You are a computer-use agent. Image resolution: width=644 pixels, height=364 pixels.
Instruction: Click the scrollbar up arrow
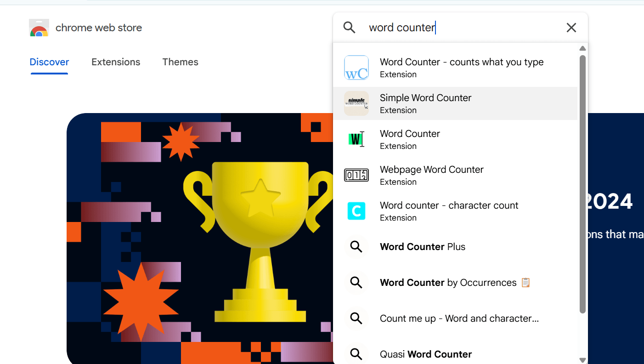coord(582,48)
